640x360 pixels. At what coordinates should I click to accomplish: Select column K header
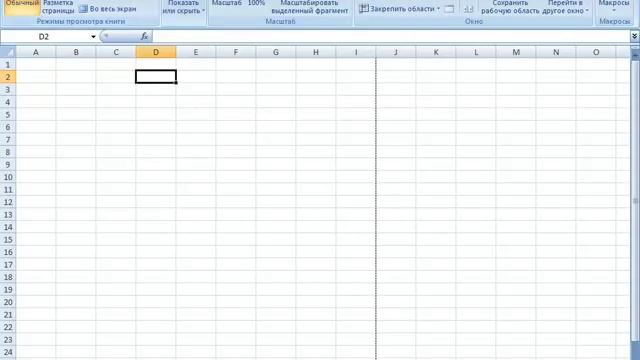tap(436, 52)
